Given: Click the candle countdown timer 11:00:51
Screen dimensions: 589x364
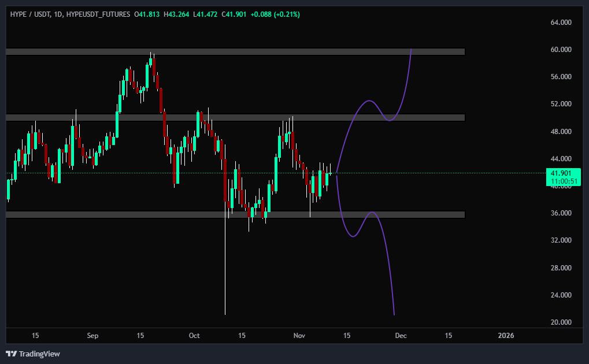Looking at the screenshot, I should click(x=563, y=181).
